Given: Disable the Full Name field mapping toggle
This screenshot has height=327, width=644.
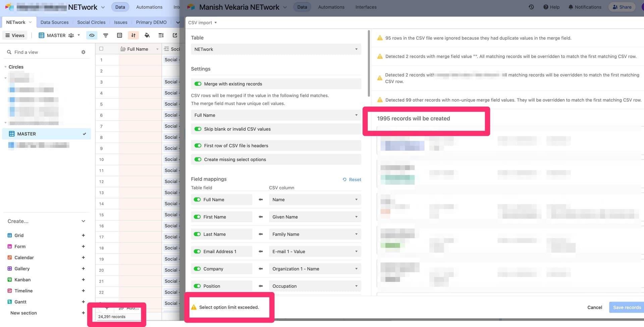Looking at the screenshot, I should [197, 200].
